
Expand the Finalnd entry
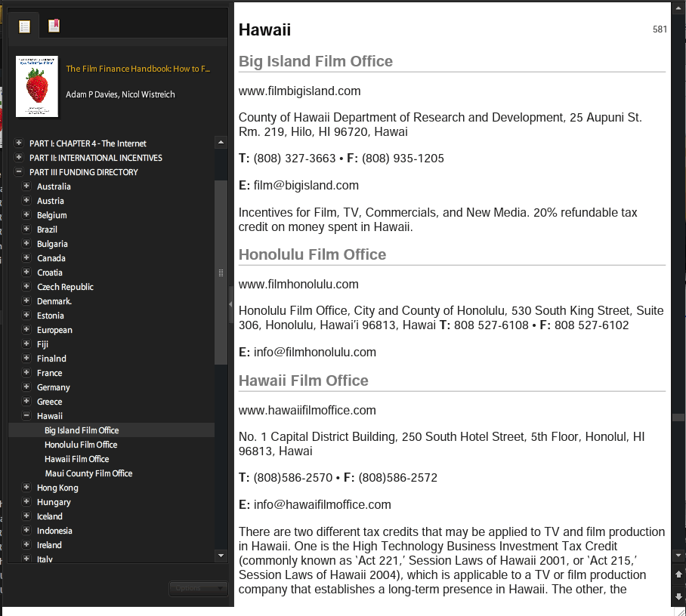26,359
